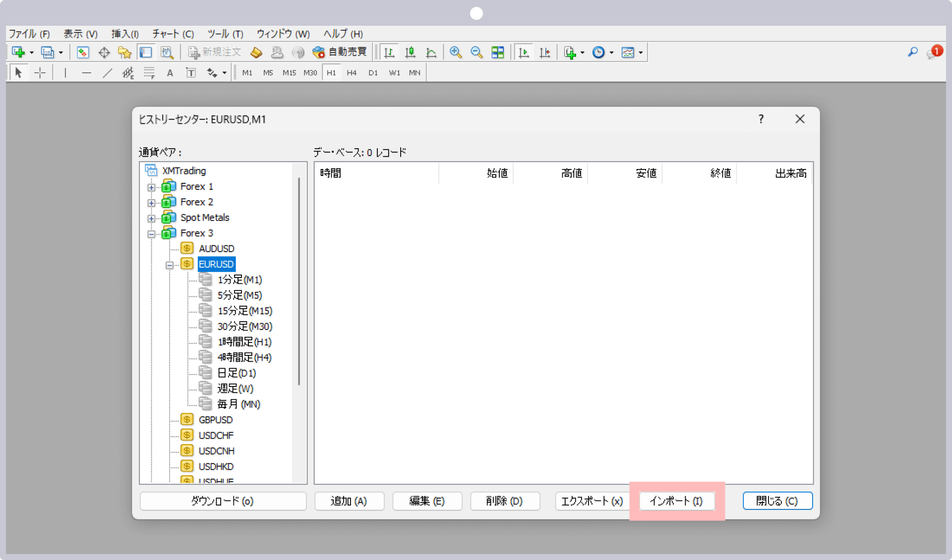The height and width of the screenshot is (560, 952).
Task: Select the text label T tool
Action: point(190,73)
